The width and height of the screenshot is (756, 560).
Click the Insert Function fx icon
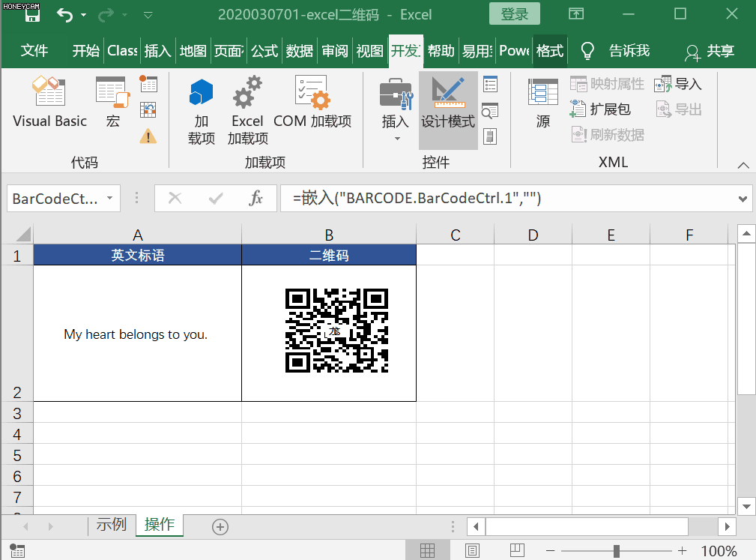tap(256, 198)
